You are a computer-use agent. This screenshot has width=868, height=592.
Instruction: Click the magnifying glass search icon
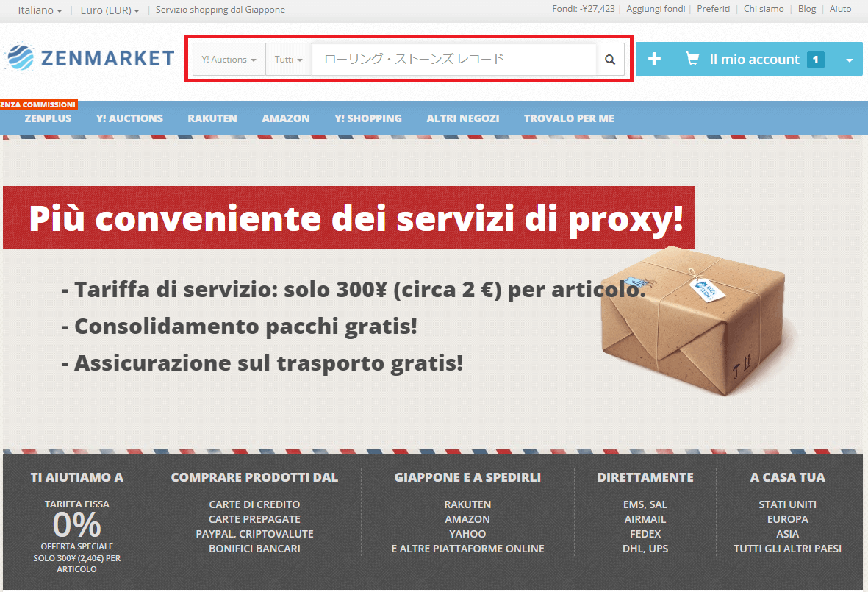point(609,60)
